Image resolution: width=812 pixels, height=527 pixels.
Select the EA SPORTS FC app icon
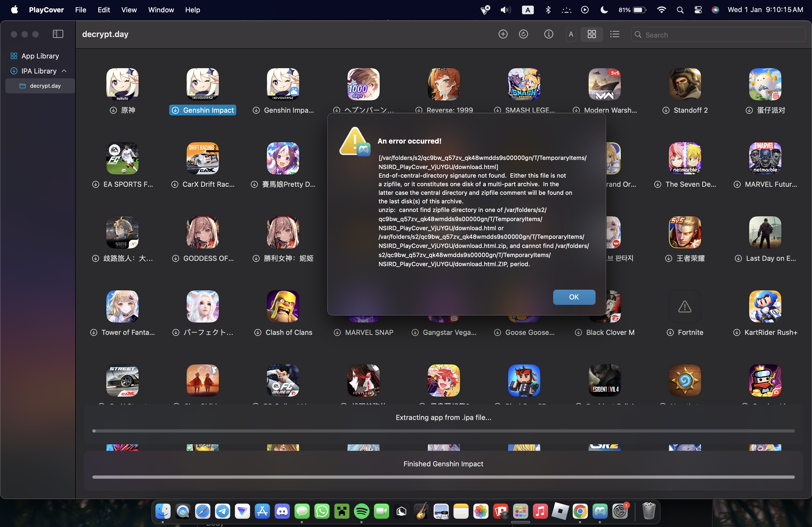coord(122,158)
